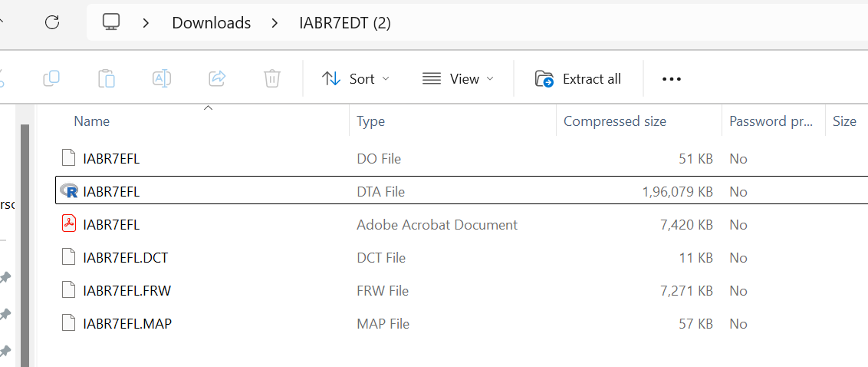Go to Downloads in the address path

tap(211, 22)
